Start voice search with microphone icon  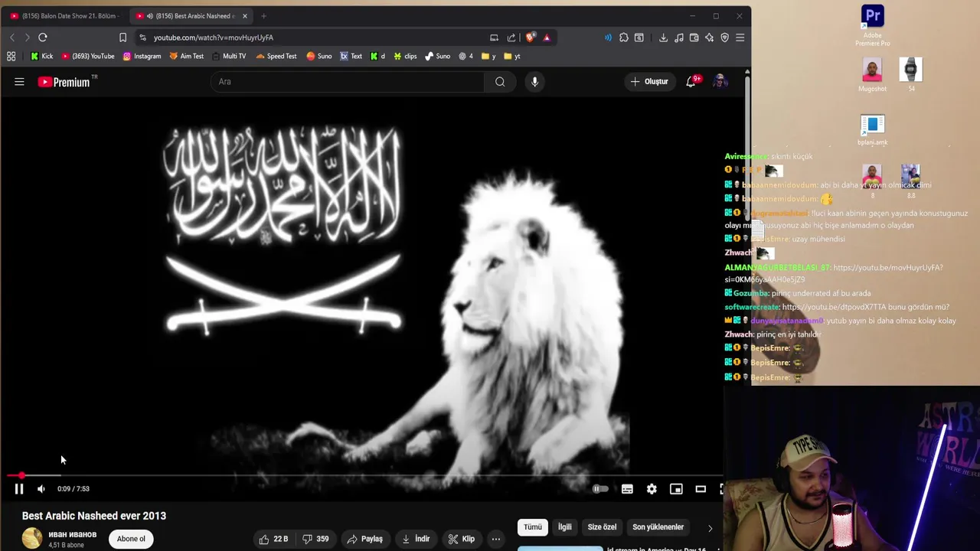pos(534,82)
